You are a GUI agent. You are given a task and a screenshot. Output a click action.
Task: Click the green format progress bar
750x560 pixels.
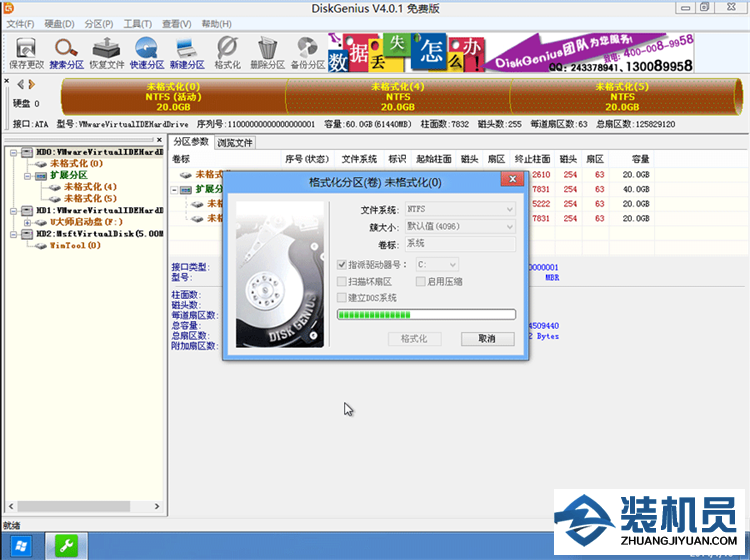click(x=426, y=314)
